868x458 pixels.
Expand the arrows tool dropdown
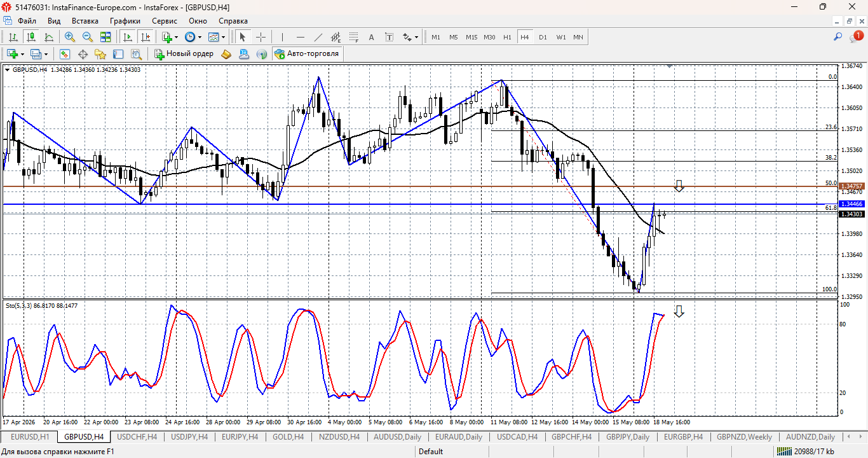point(417,37)
